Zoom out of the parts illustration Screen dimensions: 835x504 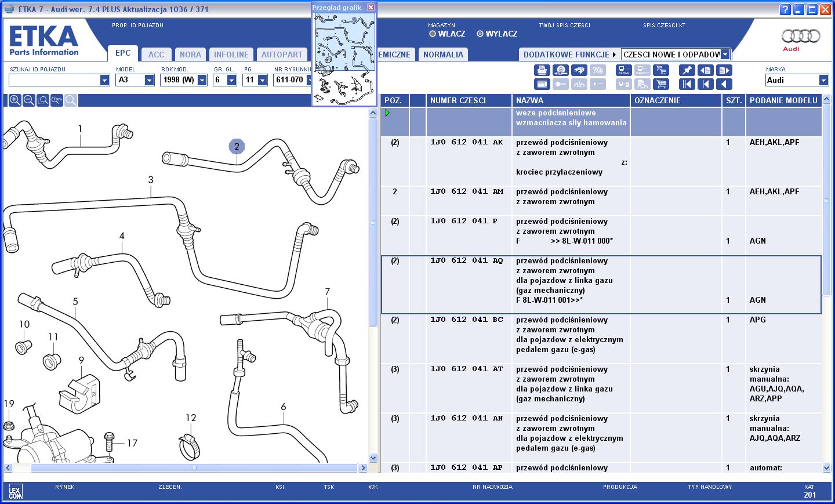(x=29, y=100)
